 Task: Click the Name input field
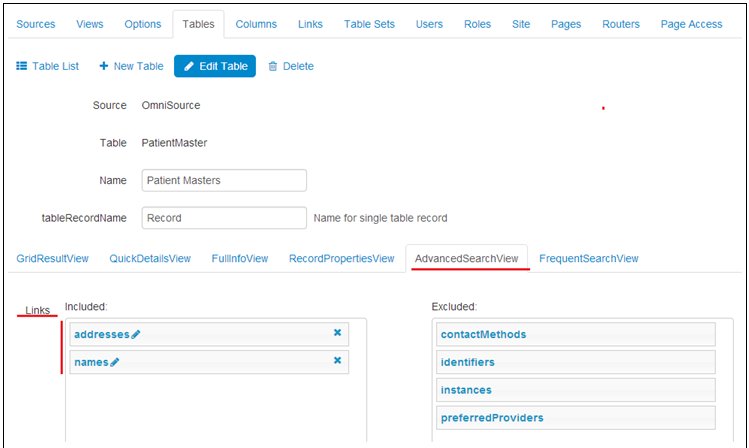223,181
